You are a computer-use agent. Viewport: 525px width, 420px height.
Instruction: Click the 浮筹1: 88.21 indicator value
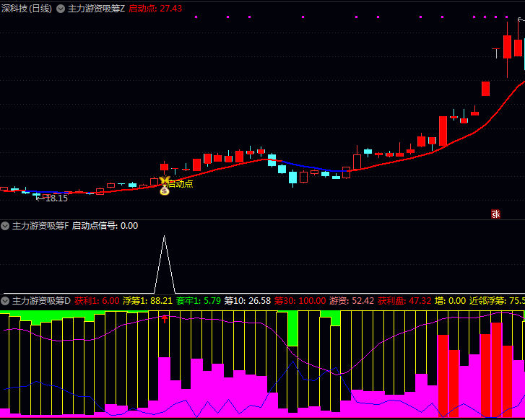[x=147, y=300]
